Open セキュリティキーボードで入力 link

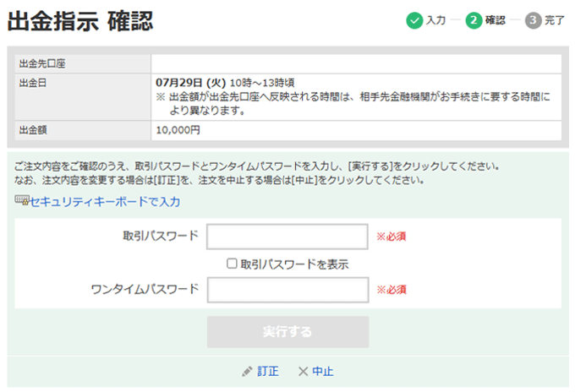pyautogui.click(x=105, y=202)
